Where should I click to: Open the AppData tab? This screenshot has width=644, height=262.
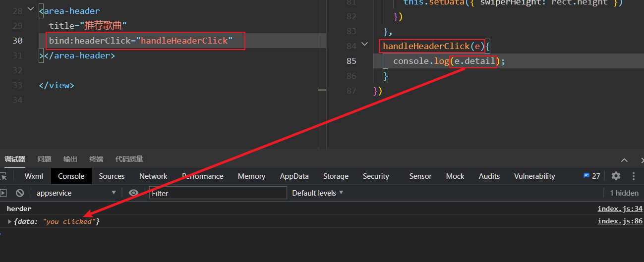(294, 176)
